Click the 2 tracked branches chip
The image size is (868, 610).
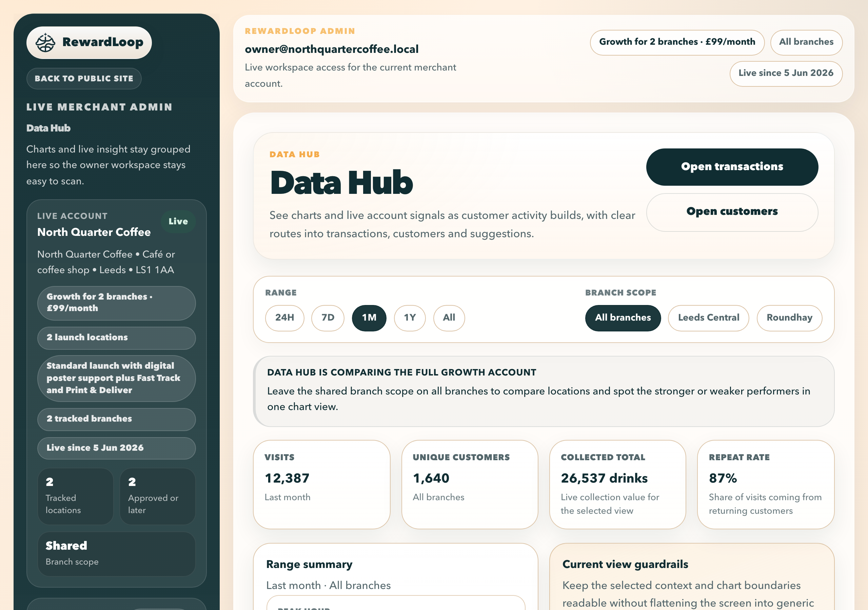click(116, 419)
